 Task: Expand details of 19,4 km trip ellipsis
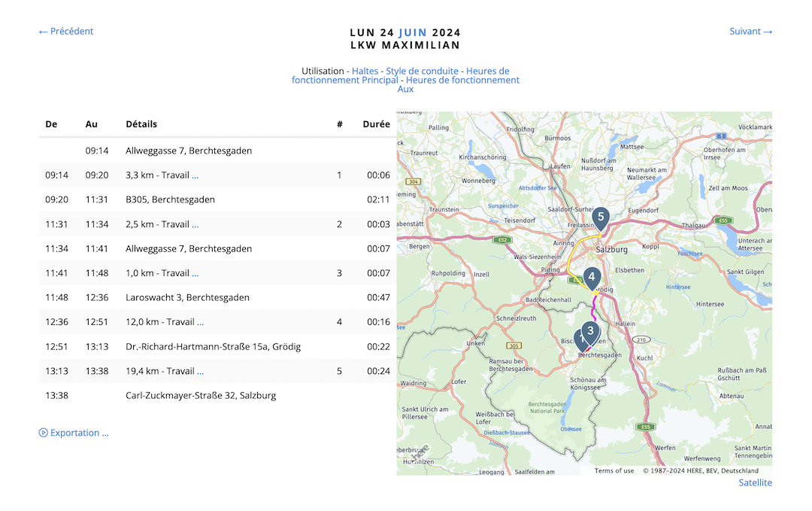[201, 372]
